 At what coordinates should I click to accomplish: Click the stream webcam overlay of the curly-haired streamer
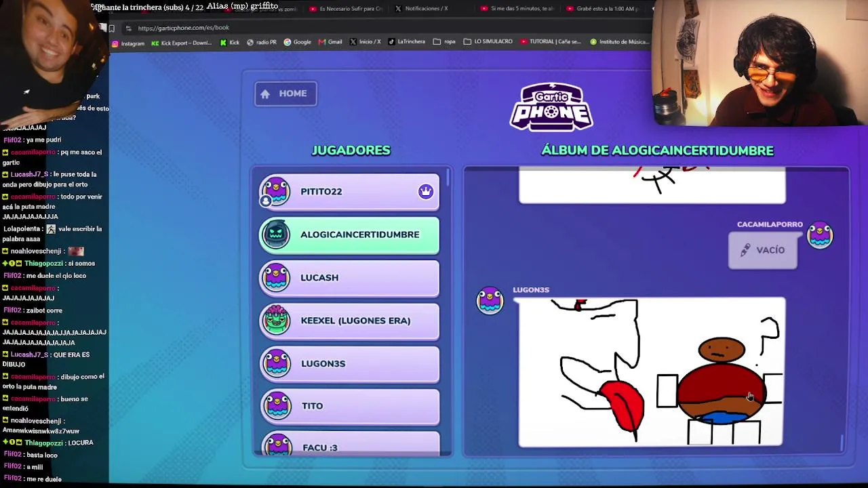coord(759,63)
